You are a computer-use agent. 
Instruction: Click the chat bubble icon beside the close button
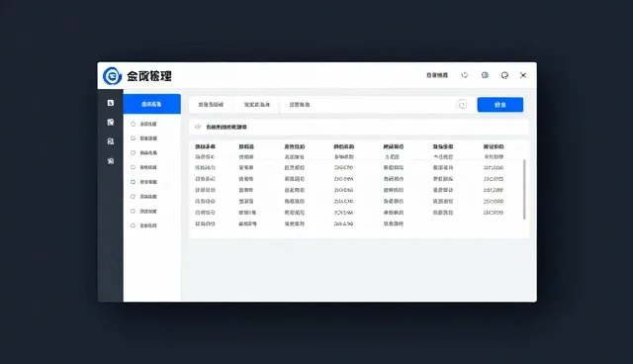pyautogui.click(x=504, y=75)
